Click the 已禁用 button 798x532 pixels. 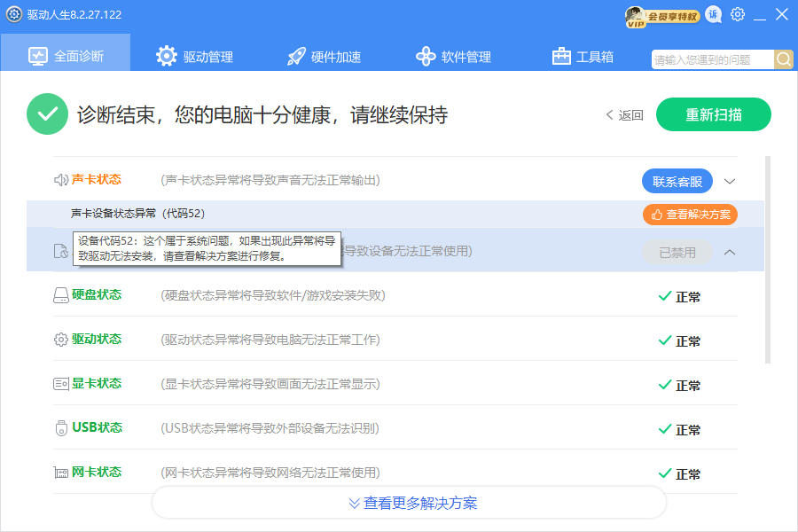point(677,252)
